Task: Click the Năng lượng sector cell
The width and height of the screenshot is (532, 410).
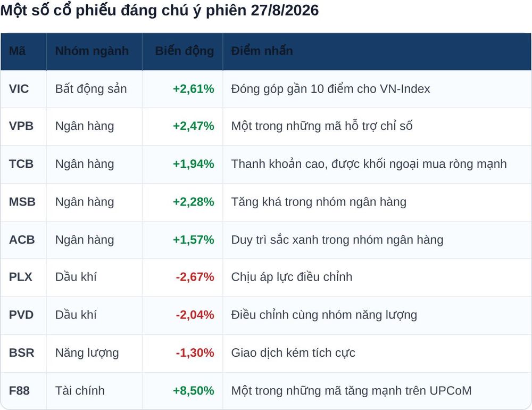Action: (87, 353)
